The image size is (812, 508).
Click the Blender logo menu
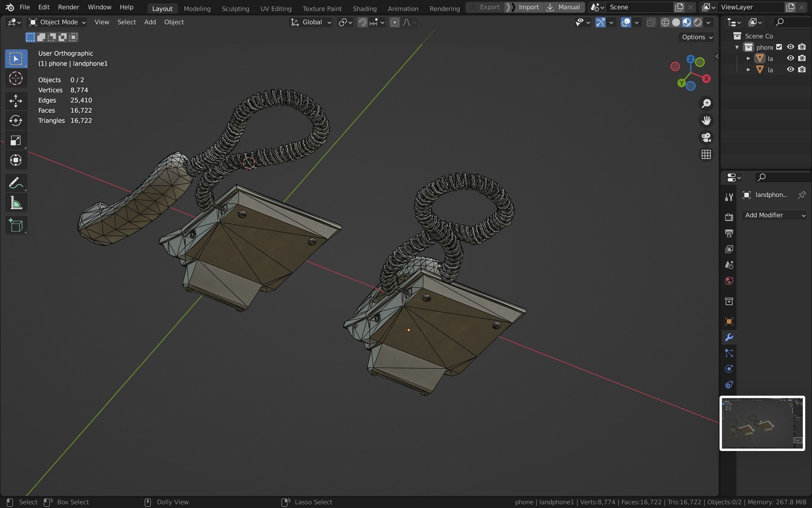click(10, 7)
